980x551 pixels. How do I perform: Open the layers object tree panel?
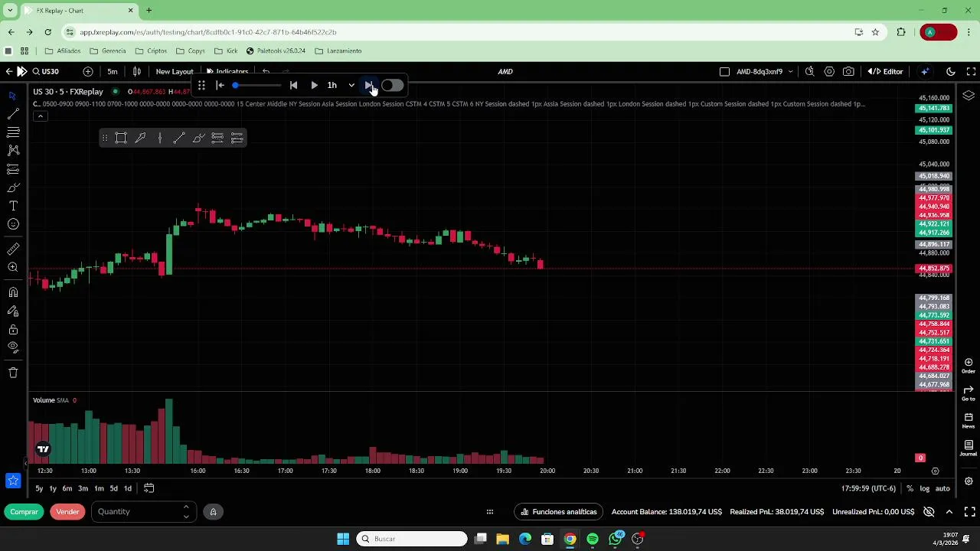coord(969,96)
